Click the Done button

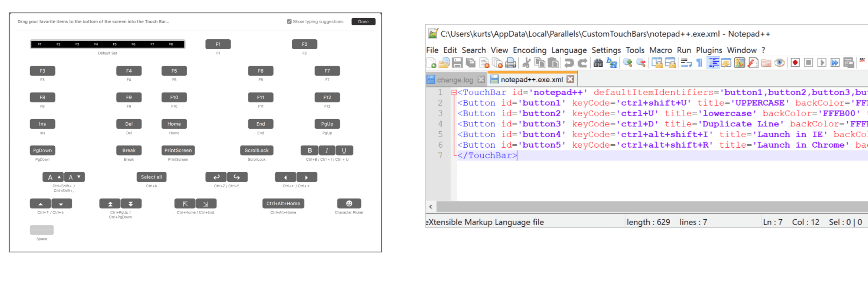pos(363,21)
